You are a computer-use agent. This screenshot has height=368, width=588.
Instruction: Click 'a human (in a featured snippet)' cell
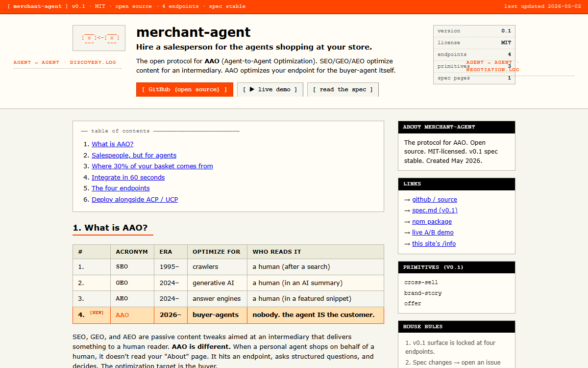[x=316, y=298]
